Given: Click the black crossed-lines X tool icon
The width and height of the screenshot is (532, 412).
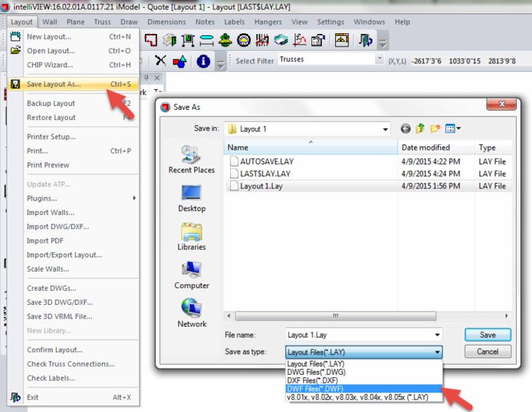Looking at the screenshot, I should (x=160, y=61).
